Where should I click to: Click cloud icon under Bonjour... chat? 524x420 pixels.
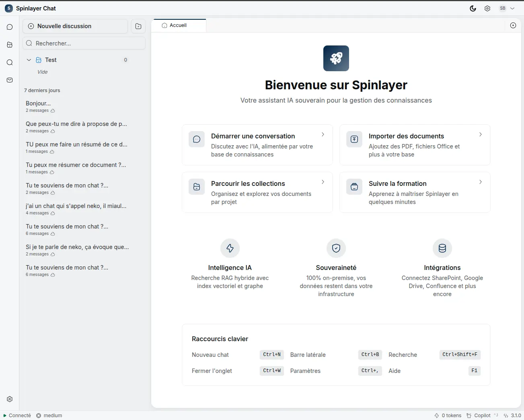click(53, 111)
